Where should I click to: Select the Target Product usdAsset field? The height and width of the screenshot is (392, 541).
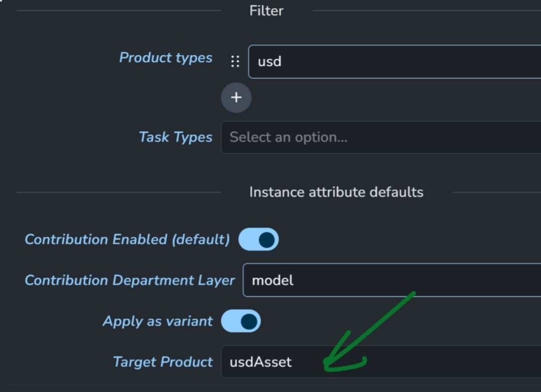[x=381, y=362]
